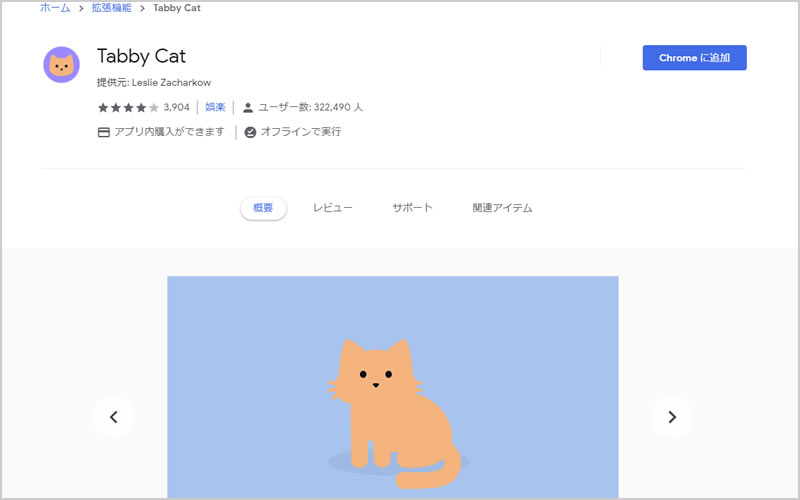Show next screenshot with right arrow
800x500 pixels.
pyautogui.click(x=672, y=417)
